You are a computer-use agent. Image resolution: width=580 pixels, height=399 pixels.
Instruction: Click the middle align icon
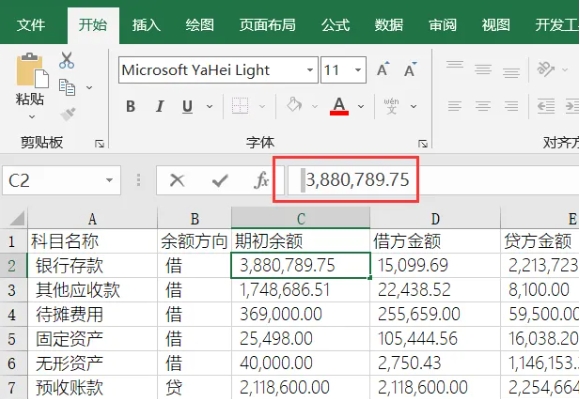(483, 69)
